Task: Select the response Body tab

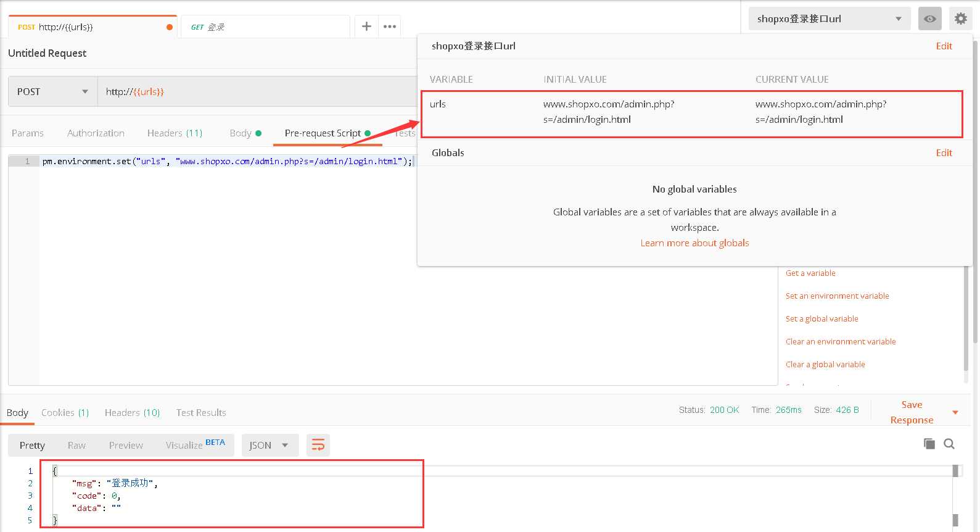Action: (x=17, y=412)
